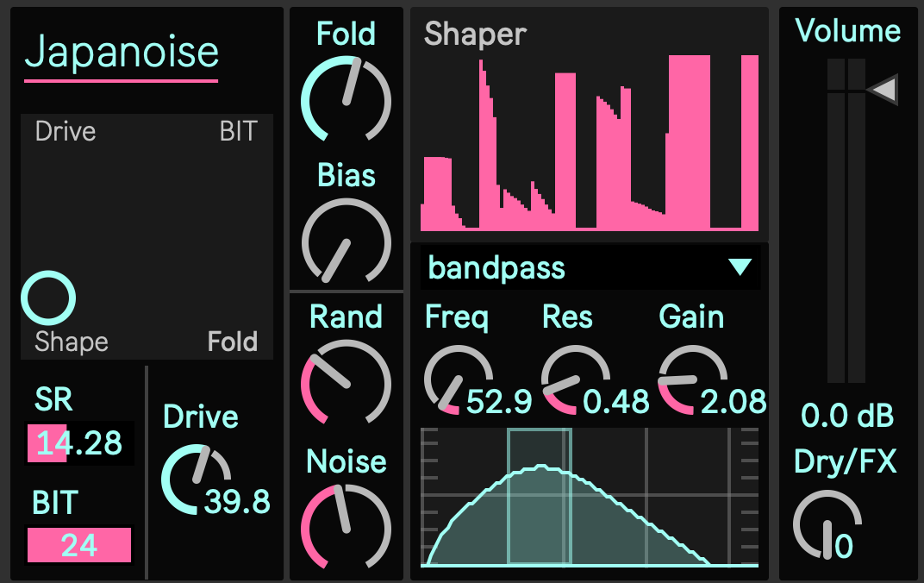Click the Gain filter knob
Viewport: 924px width, 583px height.
pyautogui.click(x=690, y=380)
